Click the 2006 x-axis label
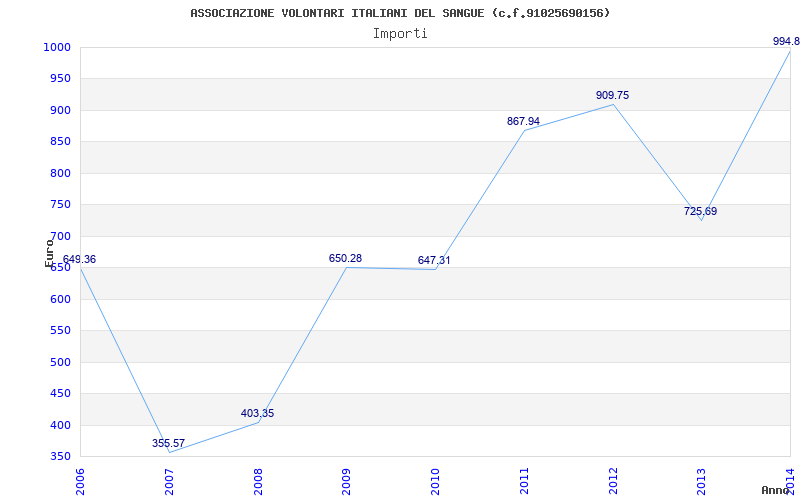The image size is (800, 500). coord(80,481)
